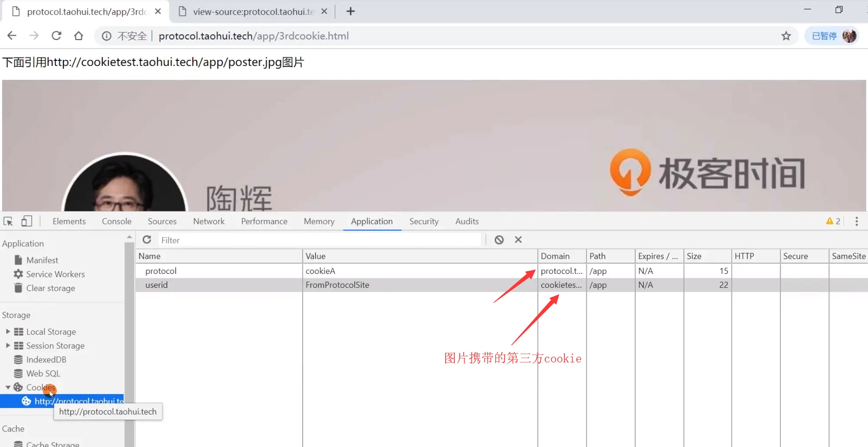Sort cookies by Domain column header
Viewport: 868px width, 447px height.
pyautogui.click(x=562, y=256)
